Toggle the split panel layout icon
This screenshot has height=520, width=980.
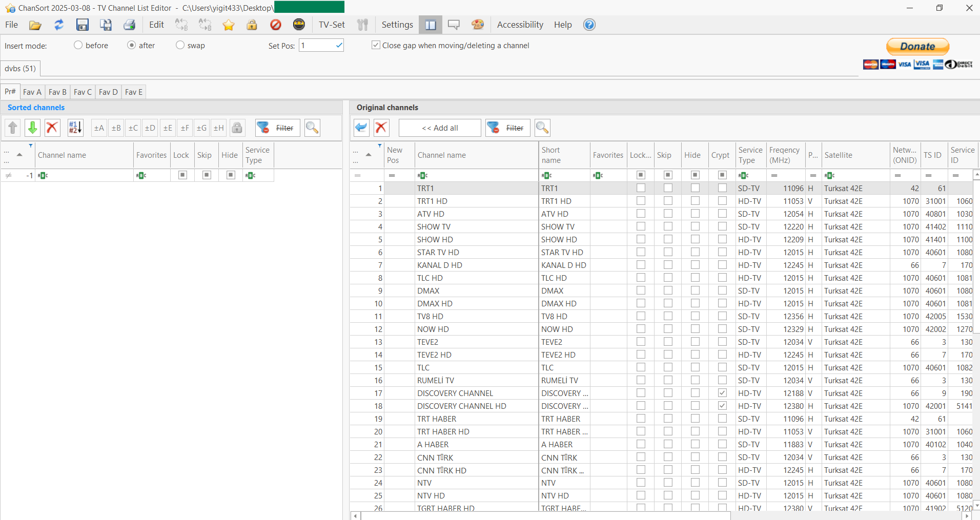(431, 25)
